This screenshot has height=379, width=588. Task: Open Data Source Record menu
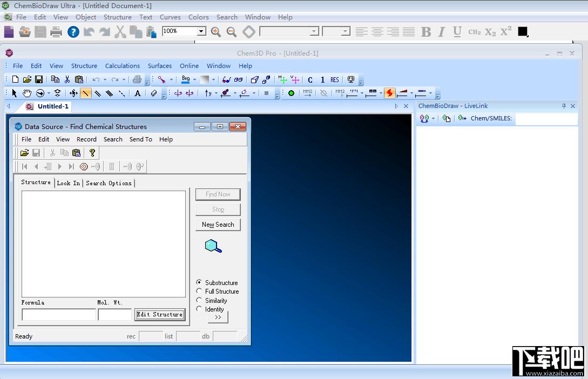click(x=86, y=139)
